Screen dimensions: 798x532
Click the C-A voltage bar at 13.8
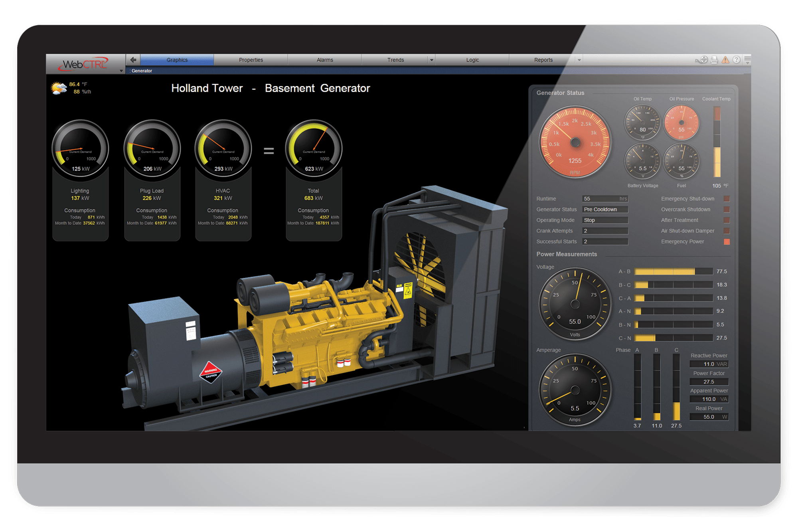674,298
